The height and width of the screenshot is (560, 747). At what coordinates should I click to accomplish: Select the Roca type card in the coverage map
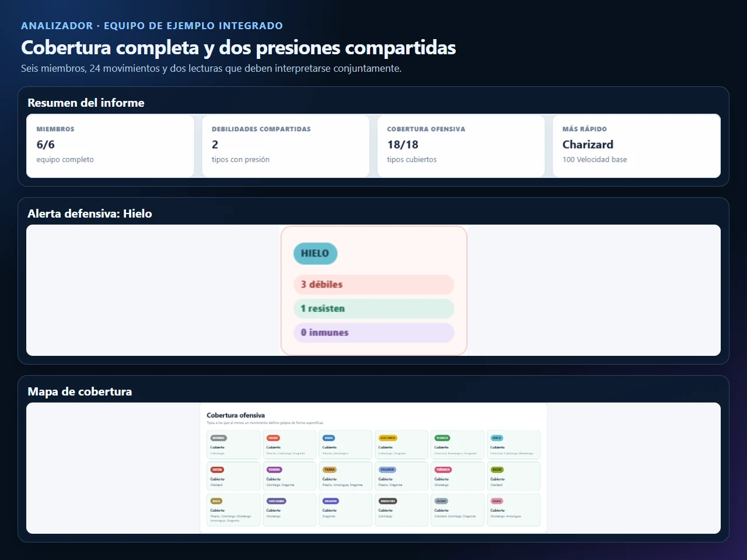coord(233,510)
